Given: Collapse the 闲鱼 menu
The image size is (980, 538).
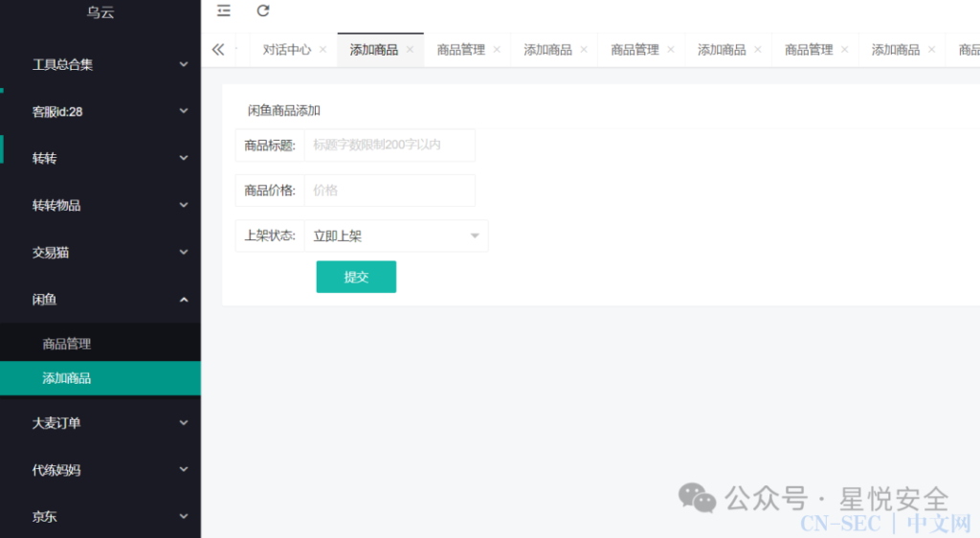Looking at the screenshot, I should click(100, 300).
